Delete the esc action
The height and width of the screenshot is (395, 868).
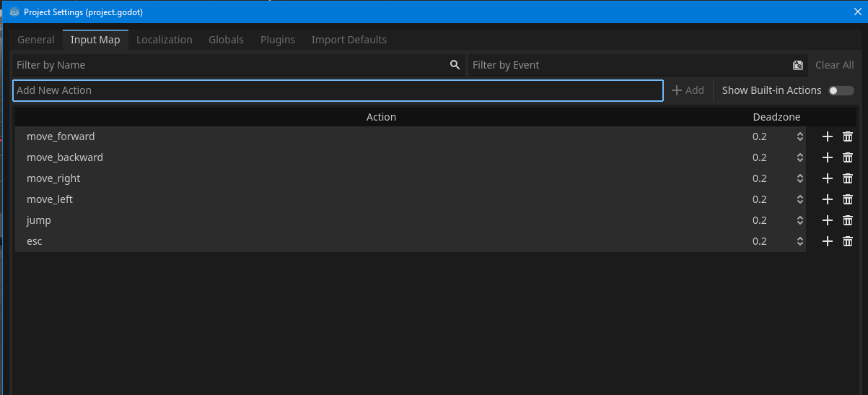click(848, 242)
